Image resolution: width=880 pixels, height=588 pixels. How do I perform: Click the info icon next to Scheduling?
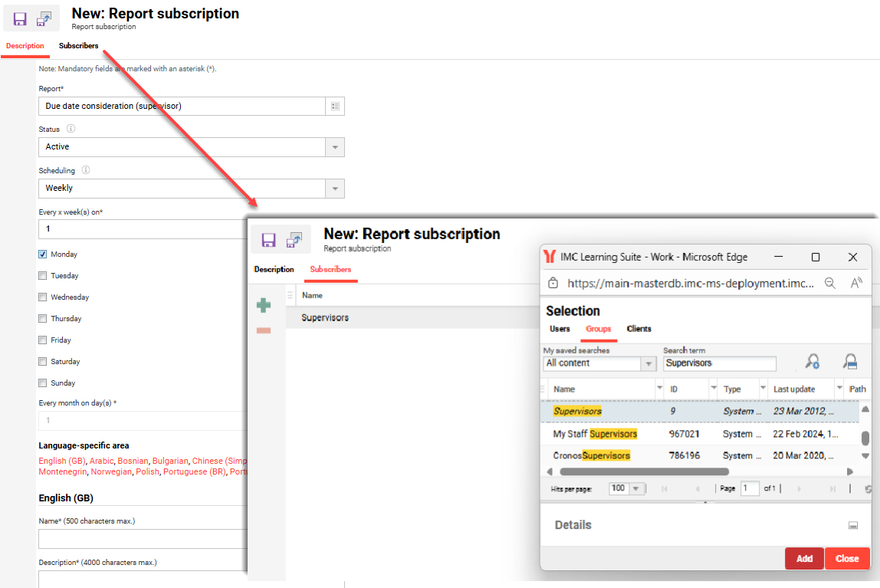[x=84, y=170]
